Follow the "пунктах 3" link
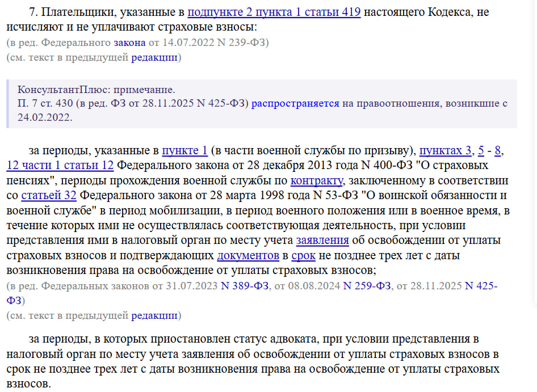Image resolution: width=537 pixels, height=392 pixels. [445, 150]
